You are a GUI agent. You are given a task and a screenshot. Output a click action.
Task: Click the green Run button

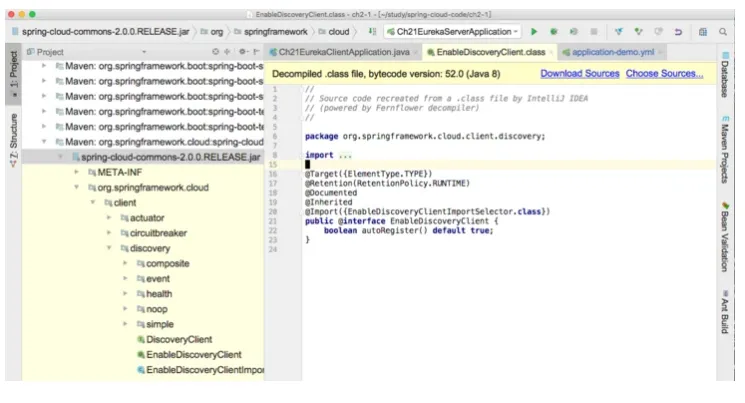click(534, 32)
